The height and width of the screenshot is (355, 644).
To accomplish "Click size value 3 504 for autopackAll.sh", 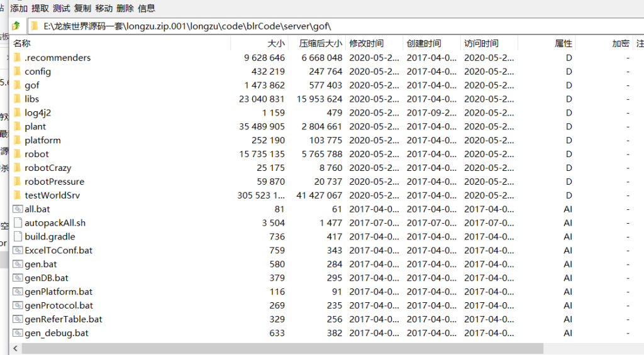I will click(x=273, y=222).
